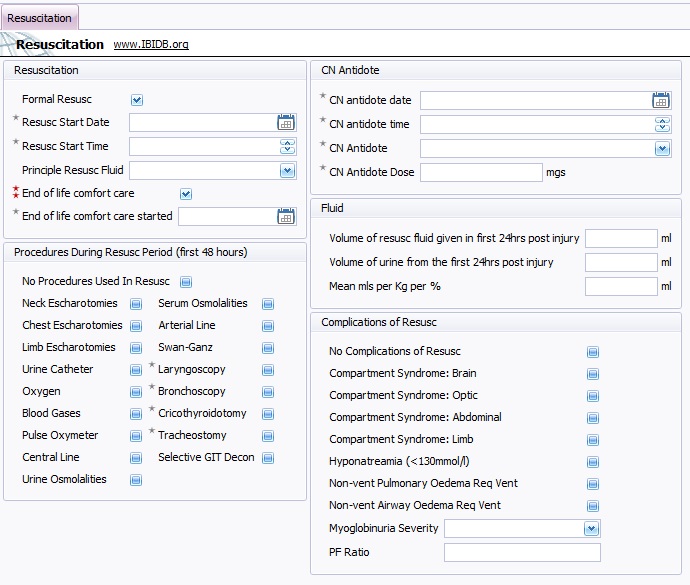Select No Complications of Resusc checkbox
The height and width of the screenshot is (585, 690).
point(593,352)
